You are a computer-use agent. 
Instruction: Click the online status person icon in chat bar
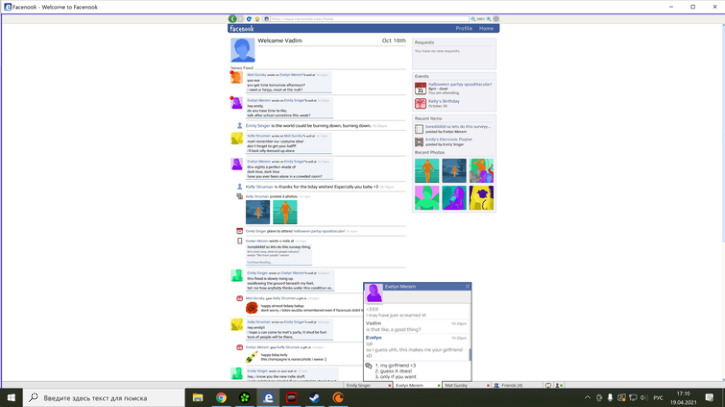tap(559, 385)
